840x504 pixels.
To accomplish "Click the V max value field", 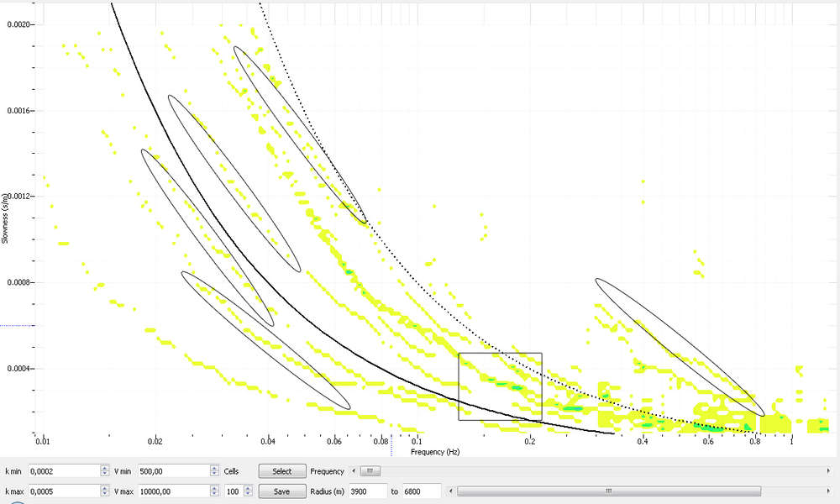I will click(x=171, y=491).
